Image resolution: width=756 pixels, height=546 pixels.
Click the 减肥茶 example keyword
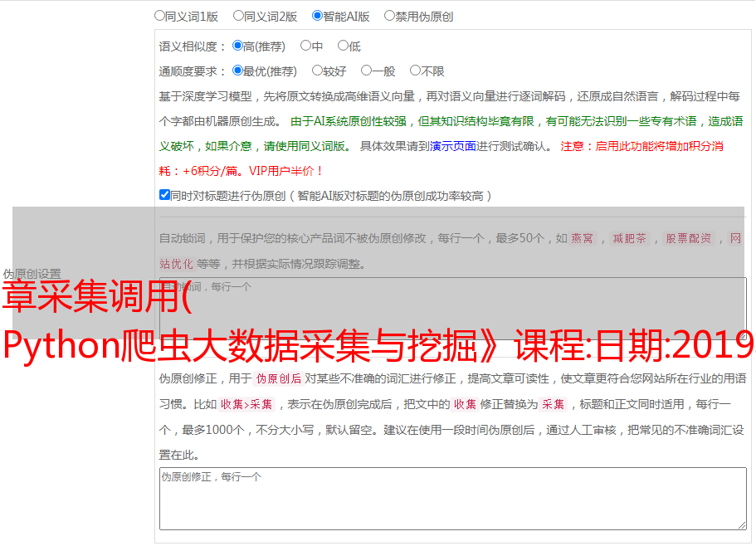point(629,238)
